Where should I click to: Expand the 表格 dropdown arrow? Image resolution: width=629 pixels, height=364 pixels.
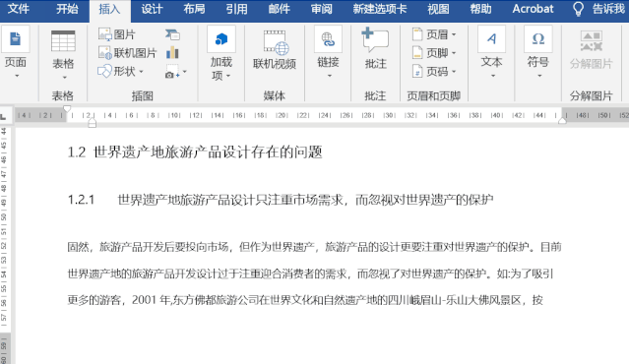tap(65, 77)
